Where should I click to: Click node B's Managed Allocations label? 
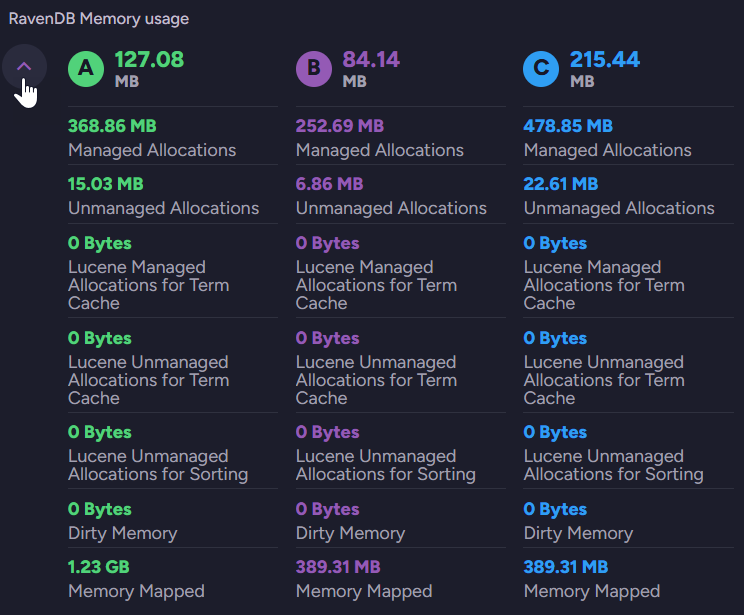coord(380,150)
